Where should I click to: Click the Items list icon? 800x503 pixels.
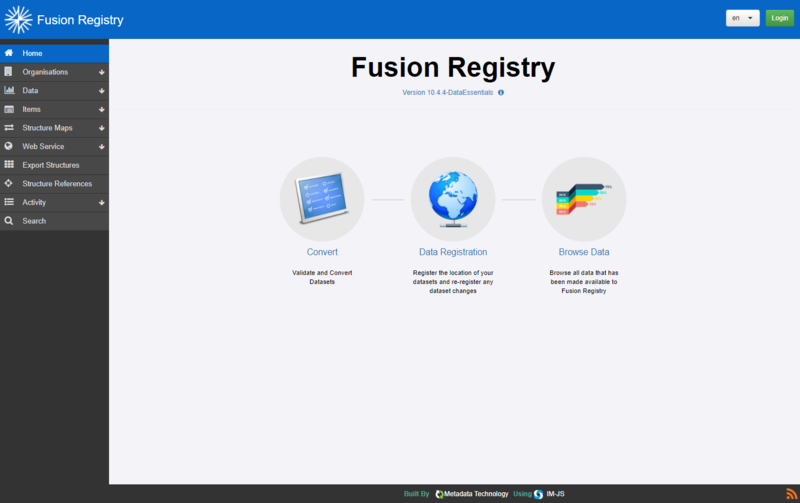(9, 109)
